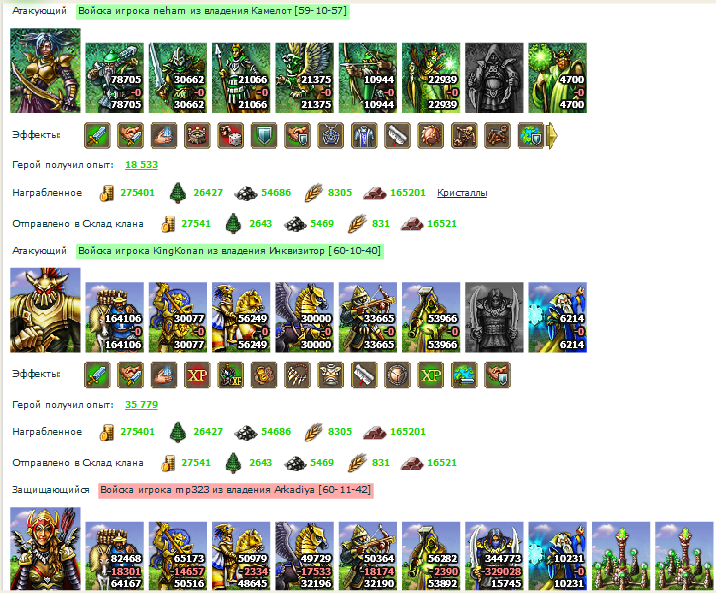
Task: Expand more effects with the yellow arrow
Action: tap(552, 135)
